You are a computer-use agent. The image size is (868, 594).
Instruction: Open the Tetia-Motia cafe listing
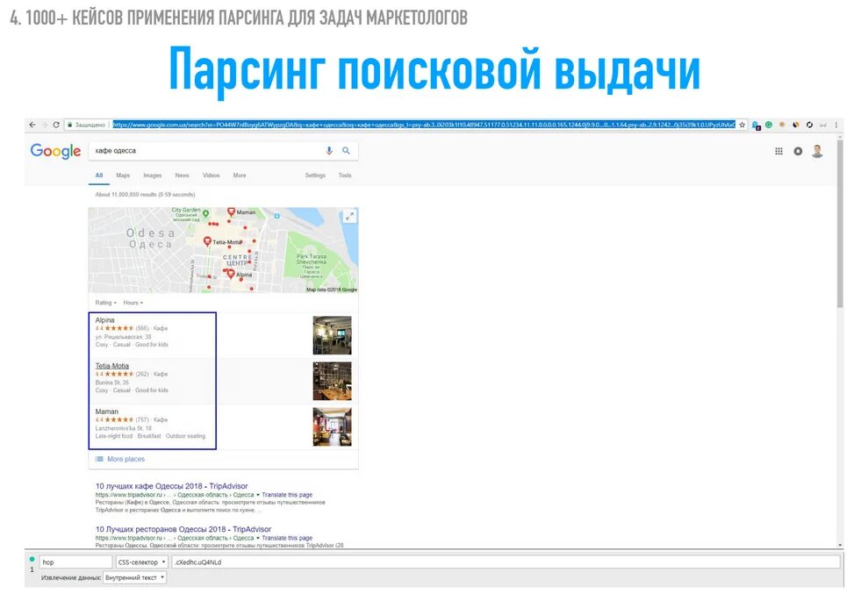(111, 366)
